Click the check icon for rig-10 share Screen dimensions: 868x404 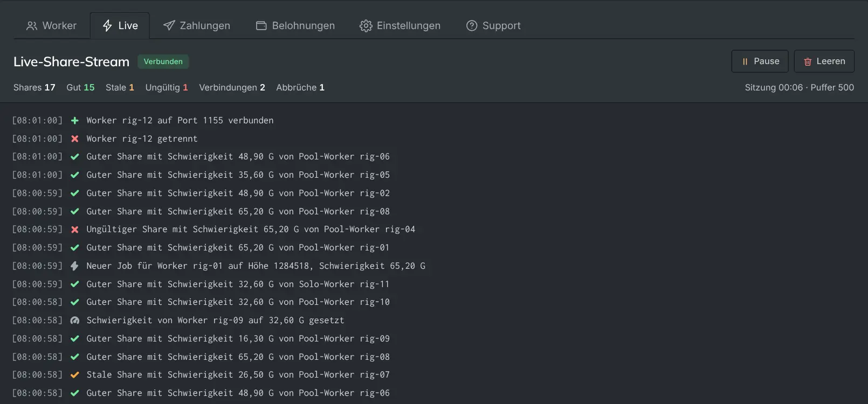point(75,302)
